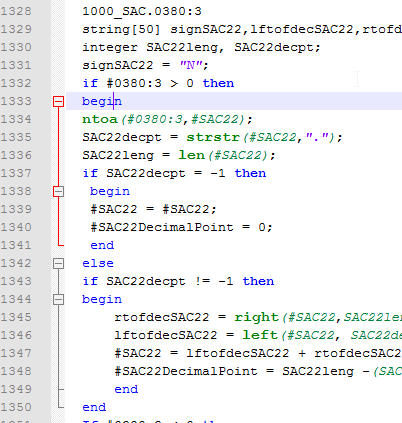Click the indented 'end' on line 1349
402x423 pixels.
pos(126,389)
